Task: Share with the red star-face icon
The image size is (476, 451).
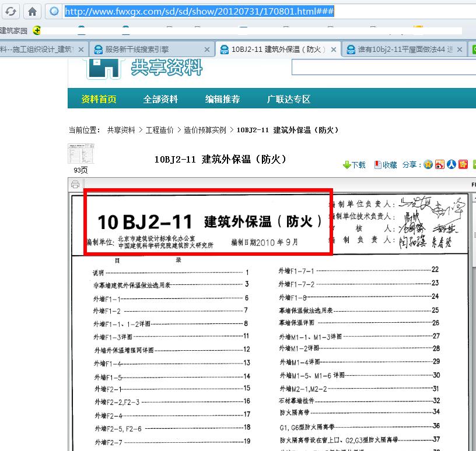Action: click(463, 164)
